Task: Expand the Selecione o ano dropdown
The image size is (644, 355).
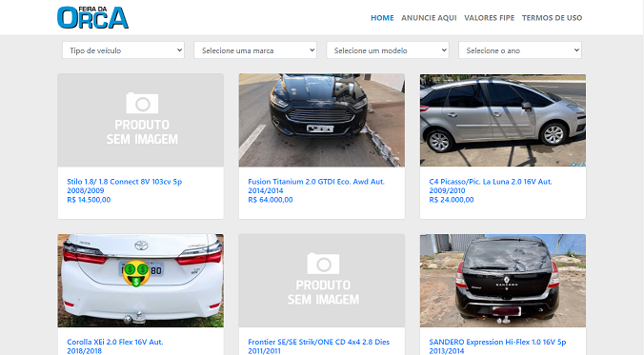Action: (x=520, y=50)
